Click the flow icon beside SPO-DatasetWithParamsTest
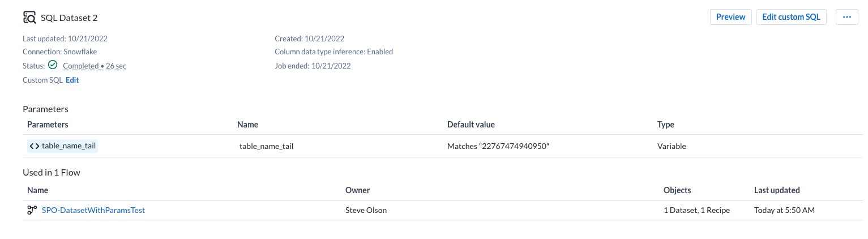The height and width of the screenshot is (239, 868). click(x=32, y=210)
